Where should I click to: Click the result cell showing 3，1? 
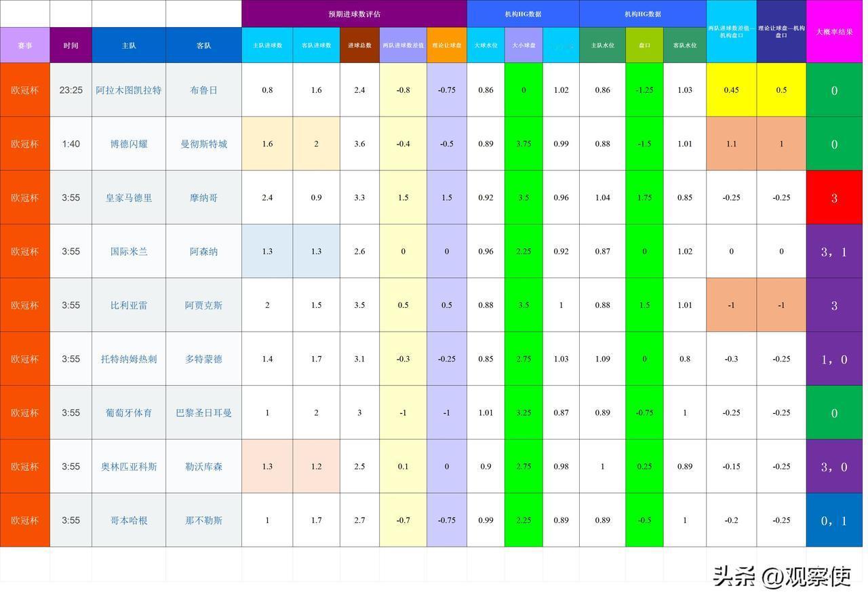pyautogui.click(x=834, y=251)
